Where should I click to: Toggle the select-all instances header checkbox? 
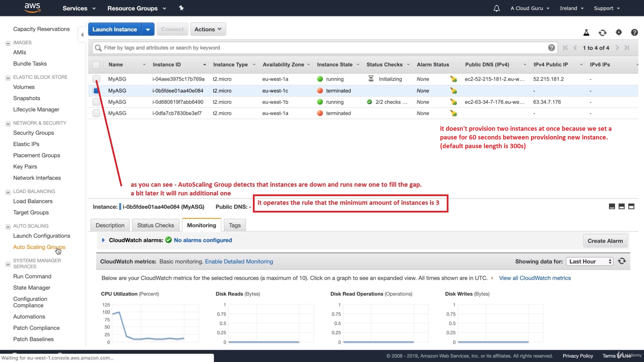coord(96,65)
